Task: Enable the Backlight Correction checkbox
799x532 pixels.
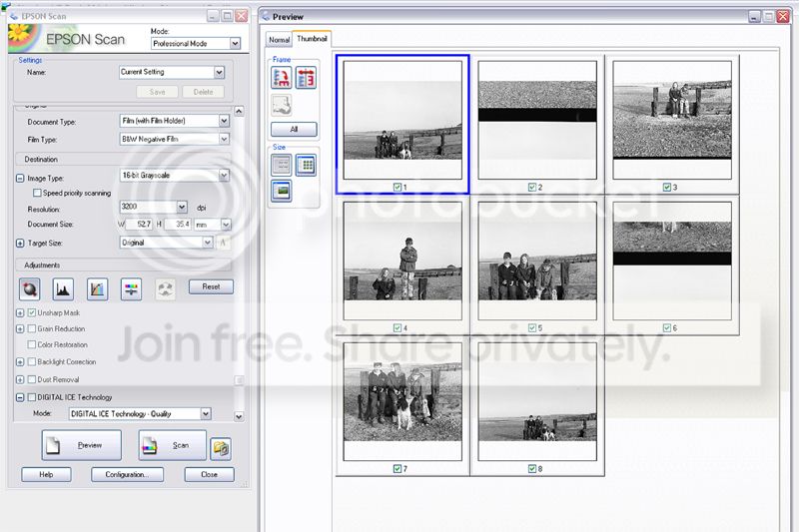Action: coord(32,362)
